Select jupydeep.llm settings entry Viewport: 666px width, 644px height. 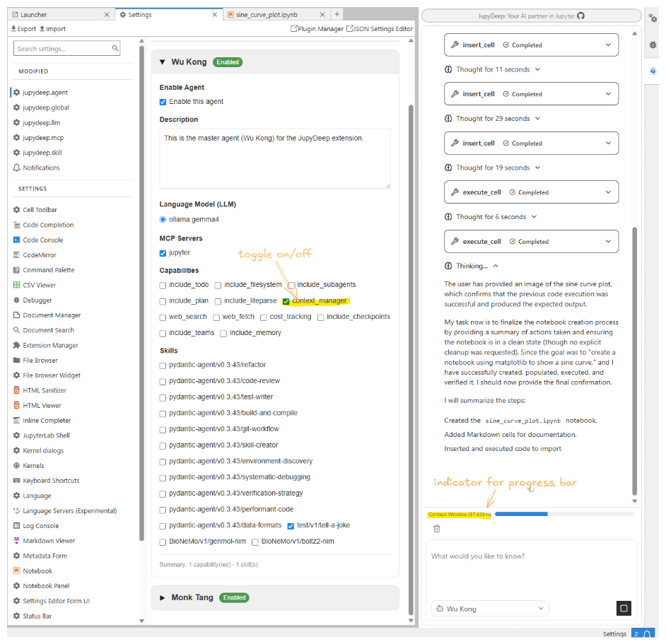click(x=37, y=122)
